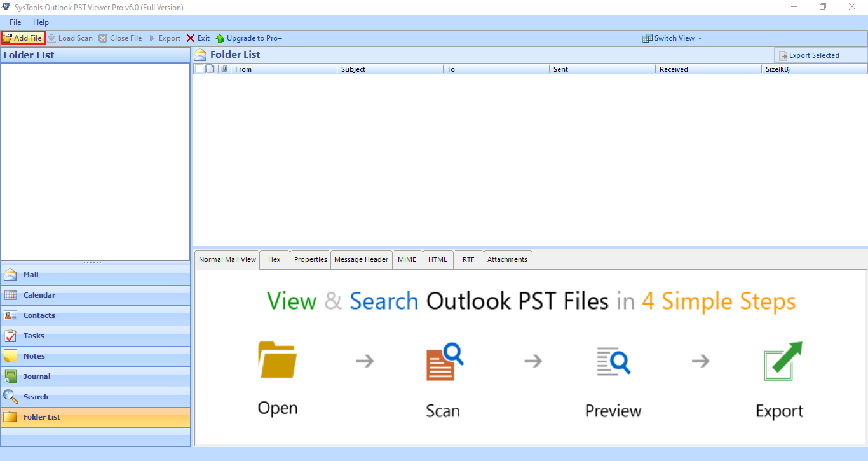Viewport: 868px width, 461px height.
Task: Select Tasks in the navigation pane
Action: [x=95, y=336]
